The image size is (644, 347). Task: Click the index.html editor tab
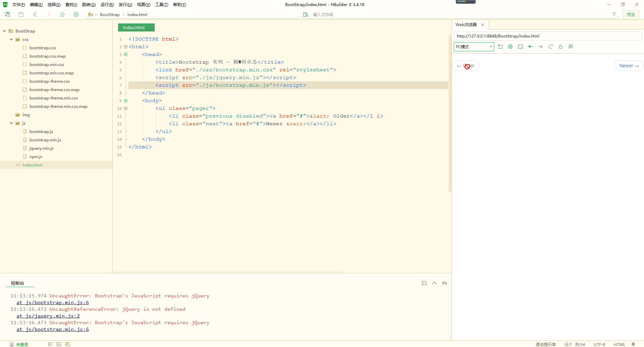(x=136, y=27)
